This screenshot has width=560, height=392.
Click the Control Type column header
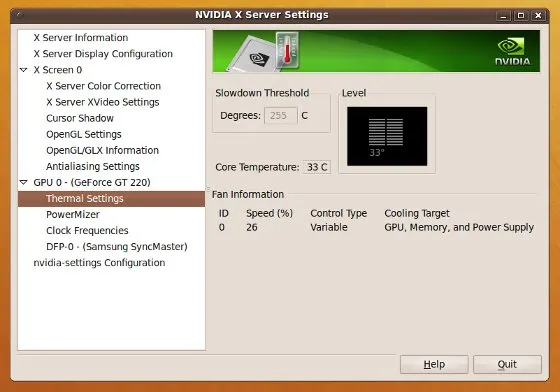[339, 213]
